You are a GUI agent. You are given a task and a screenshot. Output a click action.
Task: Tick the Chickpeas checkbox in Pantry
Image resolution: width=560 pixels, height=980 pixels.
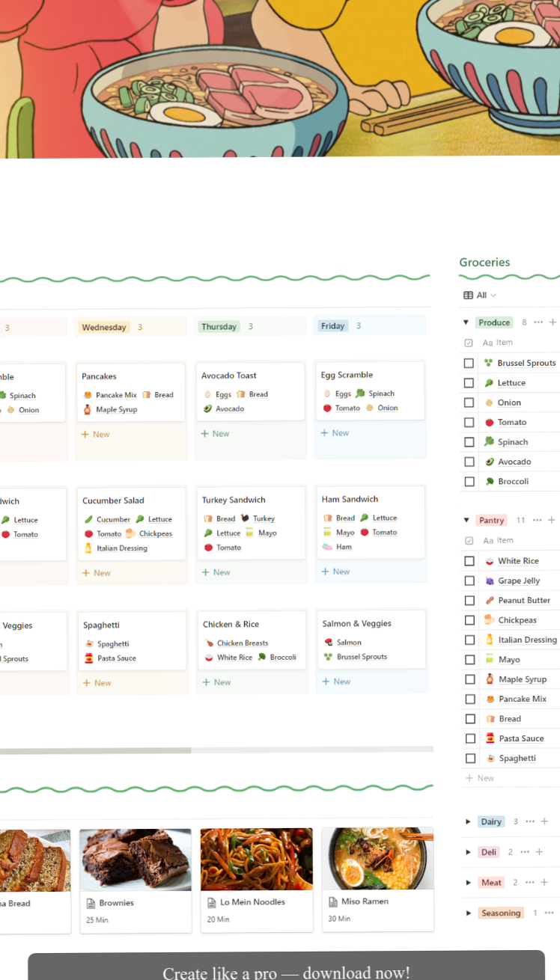click(469, 620)
